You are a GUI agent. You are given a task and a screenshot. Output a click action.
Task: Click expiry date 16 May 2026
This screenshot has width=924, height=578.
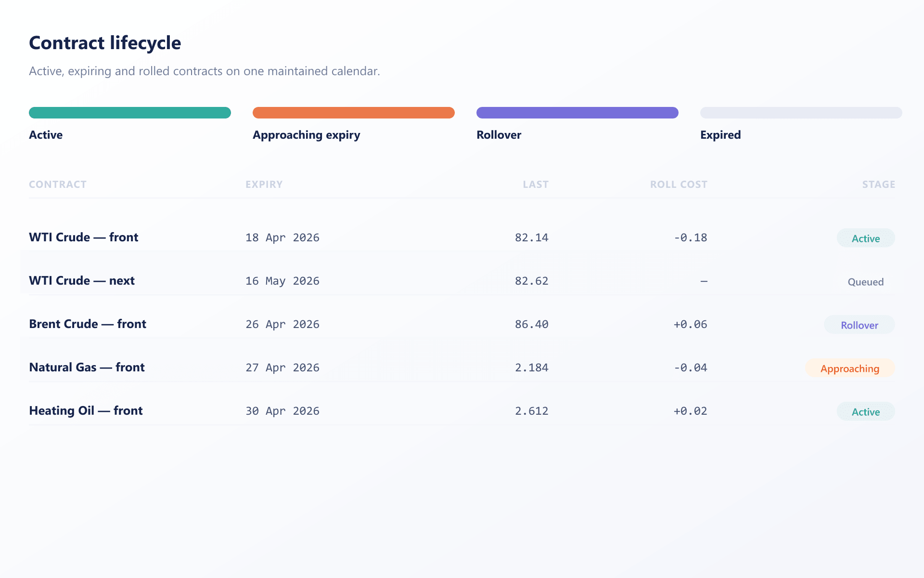282,281
